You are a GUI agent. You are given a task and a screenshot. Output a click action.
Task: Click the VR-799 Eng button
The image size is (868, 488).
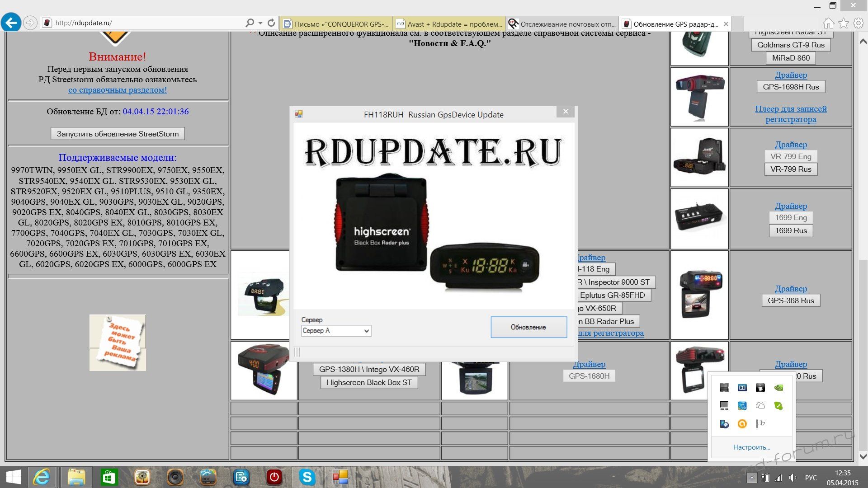791,156
